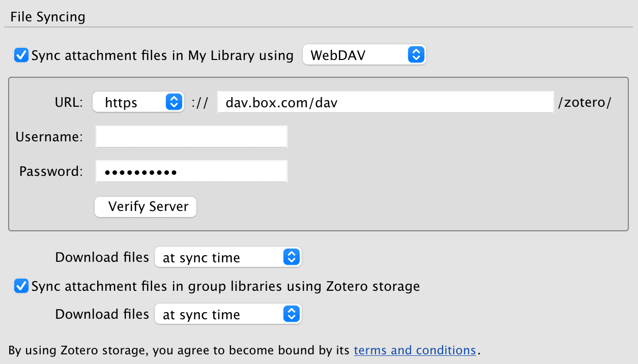The height and width of the screenshot is (364, 638).
Task: Click the /zotero/ URL suffix text
Action: [584, 103]
